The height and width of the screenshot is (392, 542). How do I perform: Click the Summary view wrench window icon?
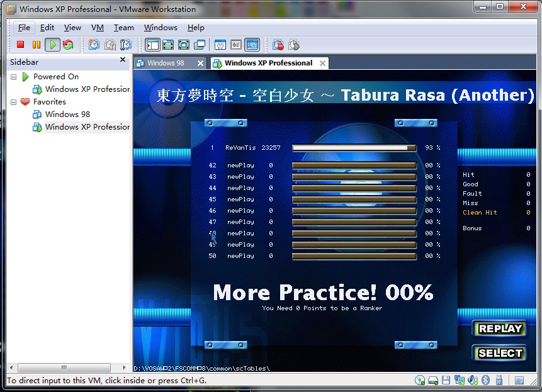click(x=220, y=45)
